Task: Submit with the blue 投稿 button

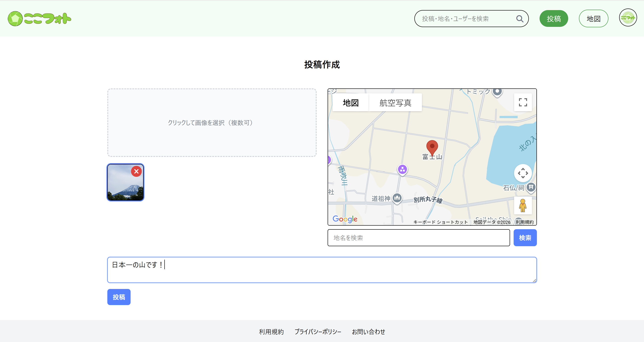Action: click(119, 297)
